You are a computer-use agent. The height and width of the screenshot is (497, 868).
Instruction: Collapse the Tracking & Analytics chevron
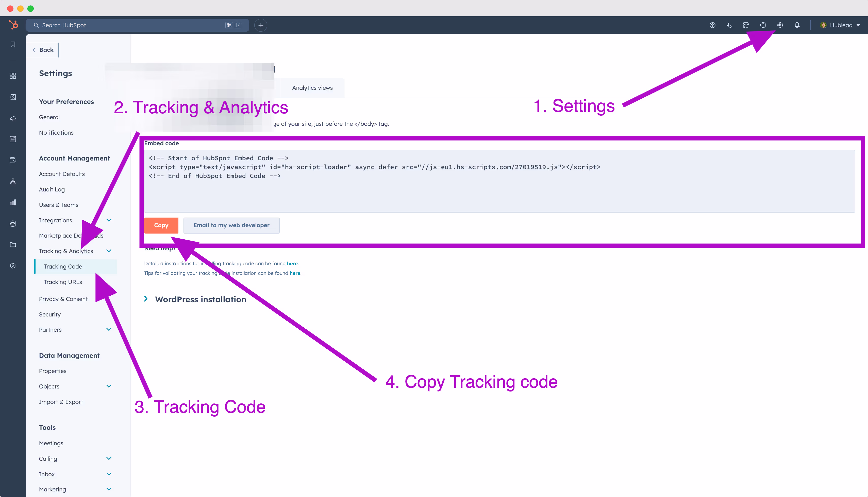[x=109, y=251]
